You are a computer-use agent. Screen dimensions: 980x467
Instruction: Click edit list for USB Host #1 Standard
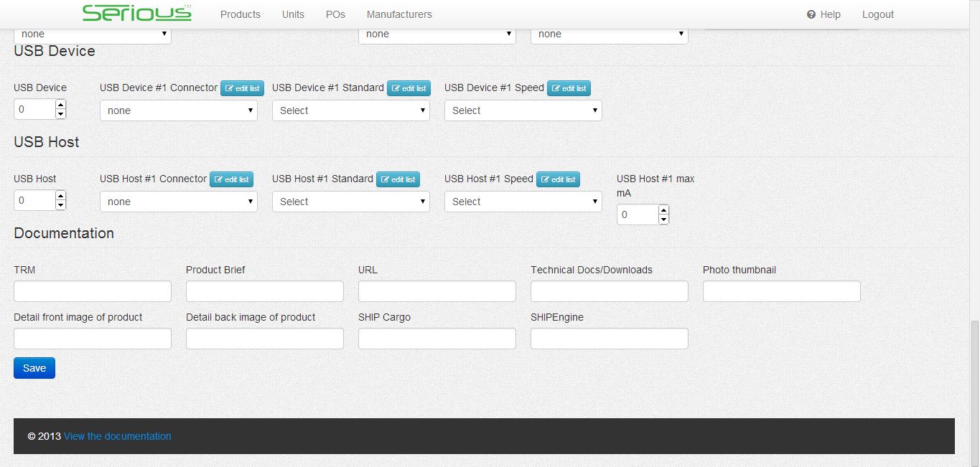(398, 179)
